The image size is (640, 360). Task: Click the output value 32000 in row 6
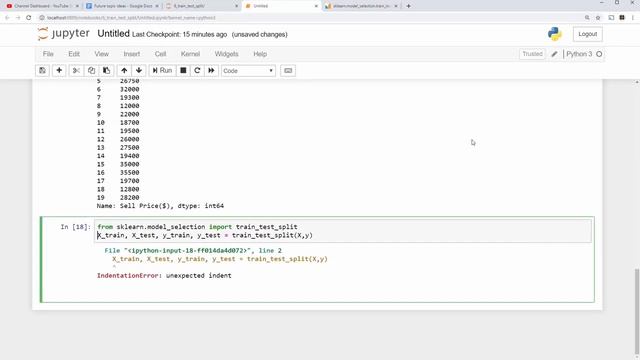[129, 89]
